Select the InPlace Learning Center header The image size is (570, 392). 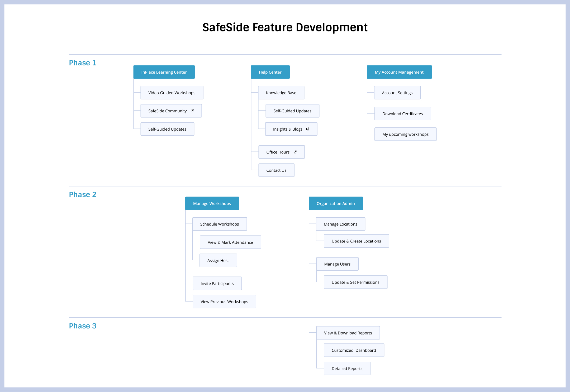point(164,72)
